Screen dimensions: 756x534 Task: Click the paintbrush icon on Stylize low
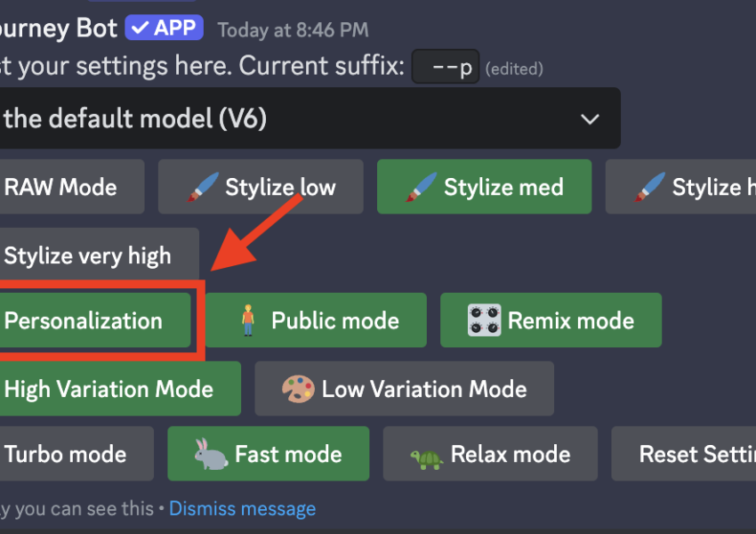tap(202, 187)
